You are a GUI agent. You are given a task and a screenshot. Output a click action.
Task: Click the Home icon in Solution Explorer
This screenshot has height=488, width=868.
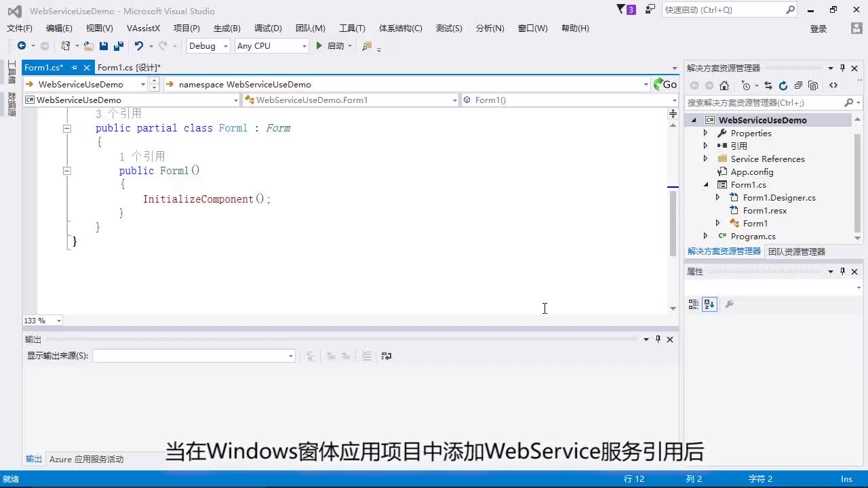(724, 85)
